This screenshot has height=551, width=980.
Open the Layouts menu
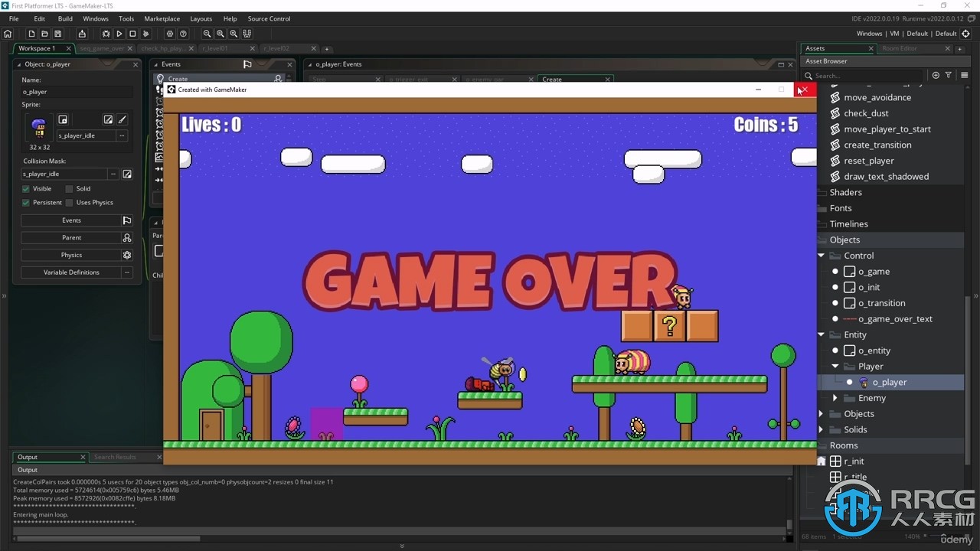201,18
